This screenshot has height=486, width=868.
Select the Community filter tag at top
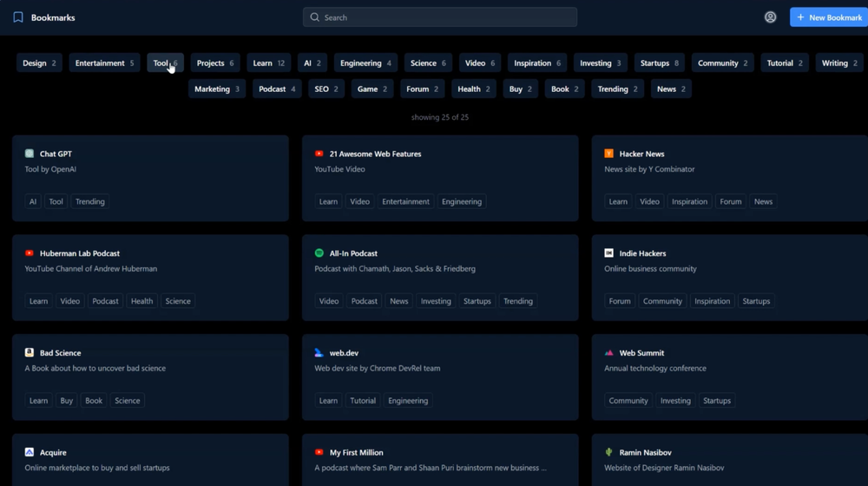click(x=722, y=63)
